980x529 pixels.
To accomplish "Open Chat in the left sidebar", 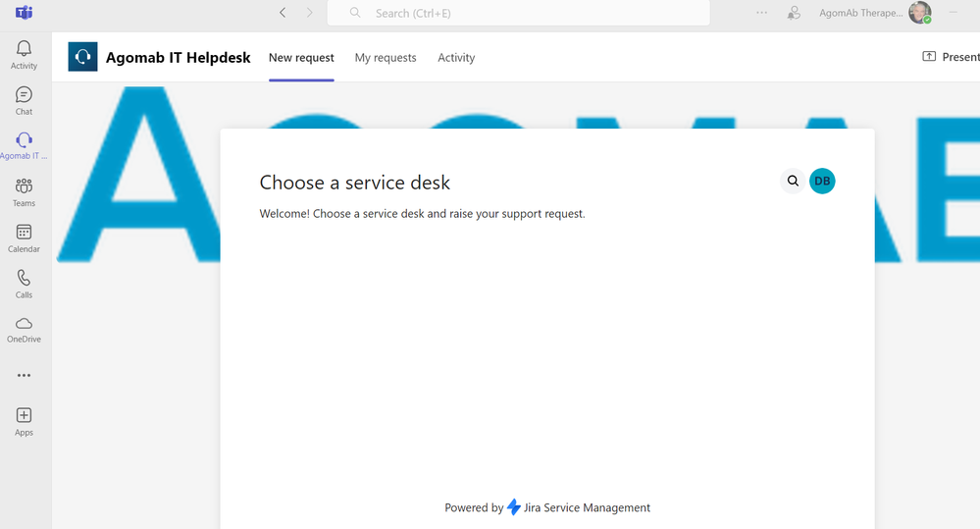I will [x=24, y=101].
